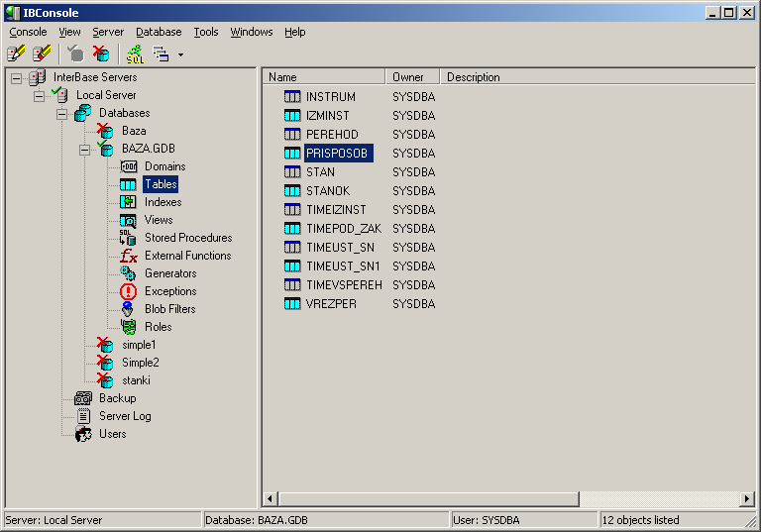The height and width of the screenshot is (532, 761).
Task: Click the Users icon in tree
Action: [x=83, y=434]
